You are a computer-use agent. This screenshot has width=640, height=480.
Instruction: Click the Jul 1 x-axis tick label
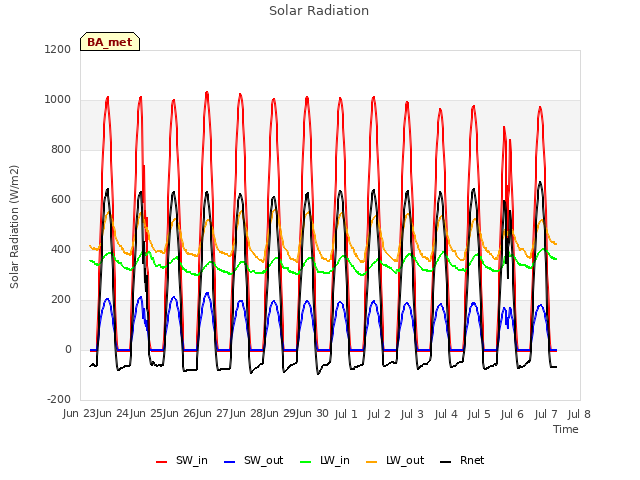click(x=346, y=414)
